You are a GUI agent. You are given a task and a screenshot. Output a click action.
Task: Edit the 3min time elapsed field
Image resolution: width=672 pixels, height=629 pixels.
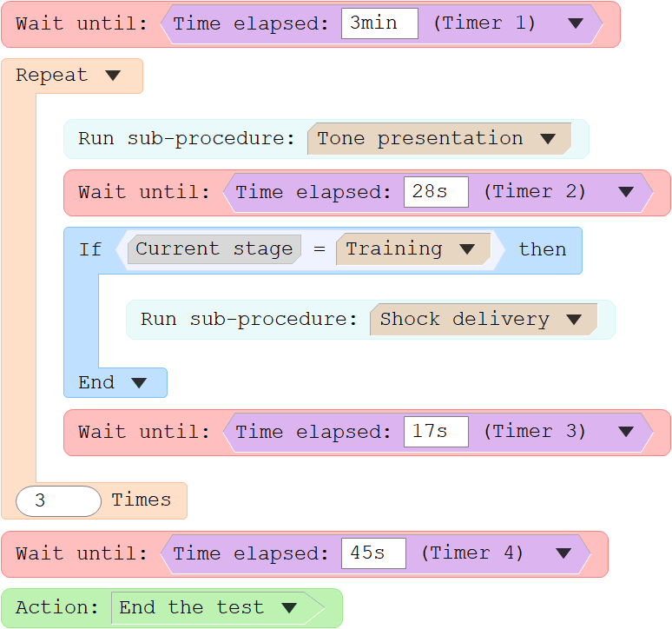click(x=379, y=23)
